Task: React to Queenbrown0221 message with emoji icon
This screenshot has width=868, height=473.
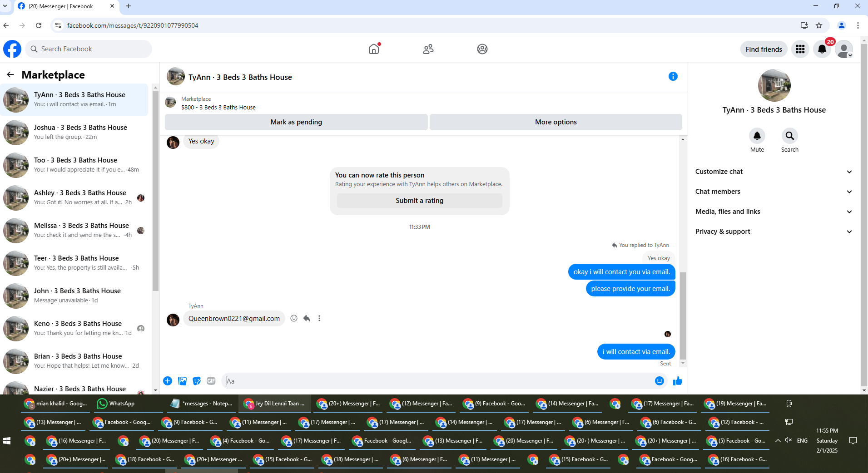Action: pyautogui.click(x=294, y=318)
